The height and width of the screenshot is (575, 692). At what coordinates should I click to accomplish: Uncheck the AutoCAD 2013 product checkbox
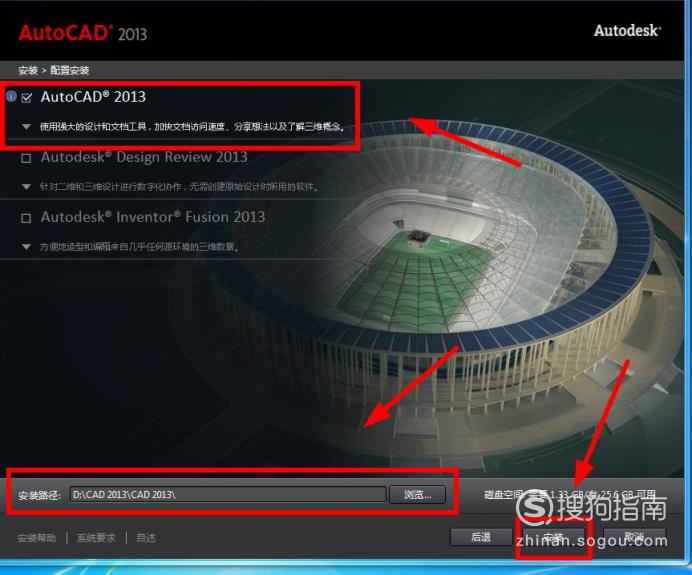[x=26, y=98]
